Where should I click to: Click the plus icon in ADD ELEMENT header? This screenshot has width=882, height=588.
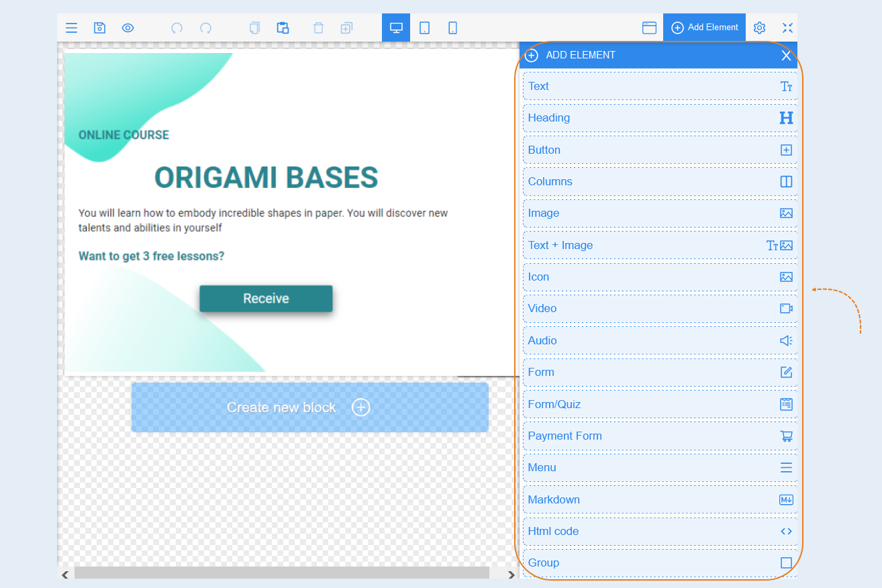tap(532, 56)
